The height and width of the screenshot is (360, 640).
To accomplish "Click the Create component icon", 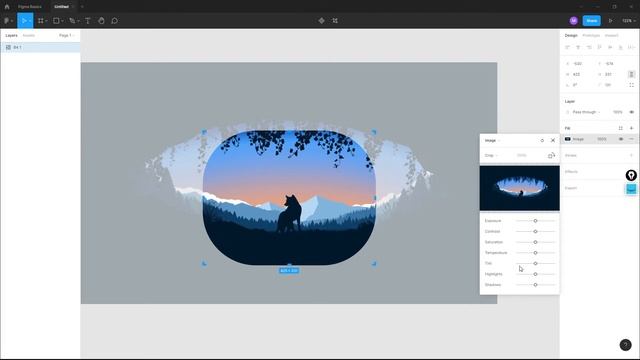I will pos(322,21).
